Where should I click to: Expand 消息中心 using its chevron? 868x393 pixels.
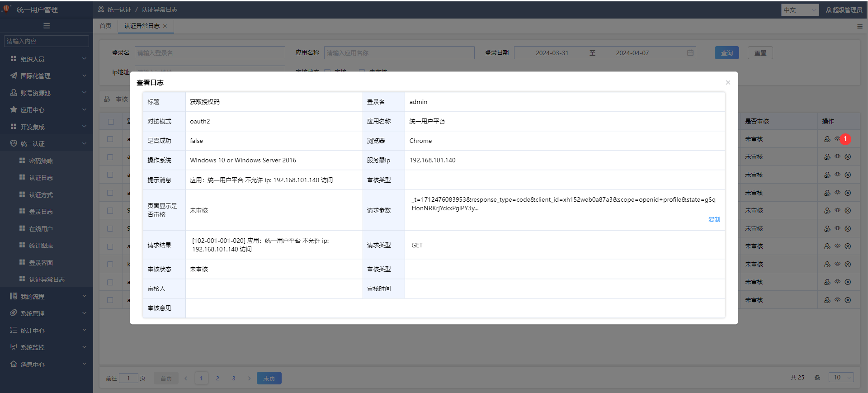click(84, 364)
